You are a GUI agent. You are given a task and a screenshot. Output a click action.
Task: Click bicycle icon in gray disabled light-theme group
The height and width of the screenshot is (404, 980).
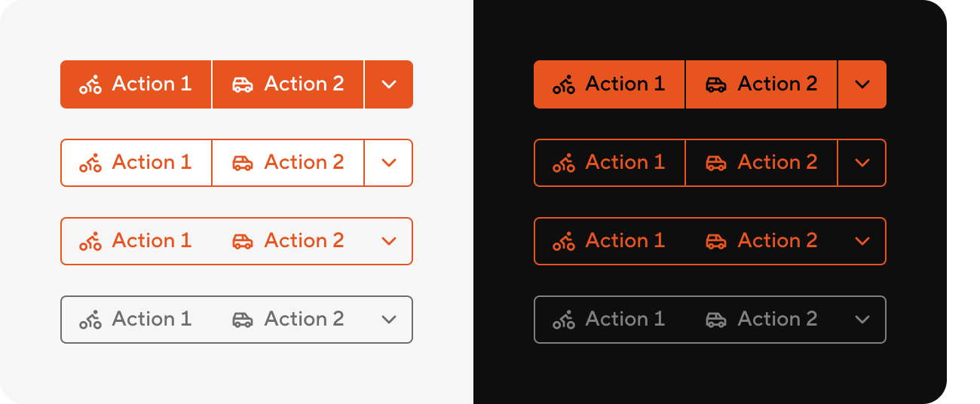pyautogui.click(x=90, y=320)
